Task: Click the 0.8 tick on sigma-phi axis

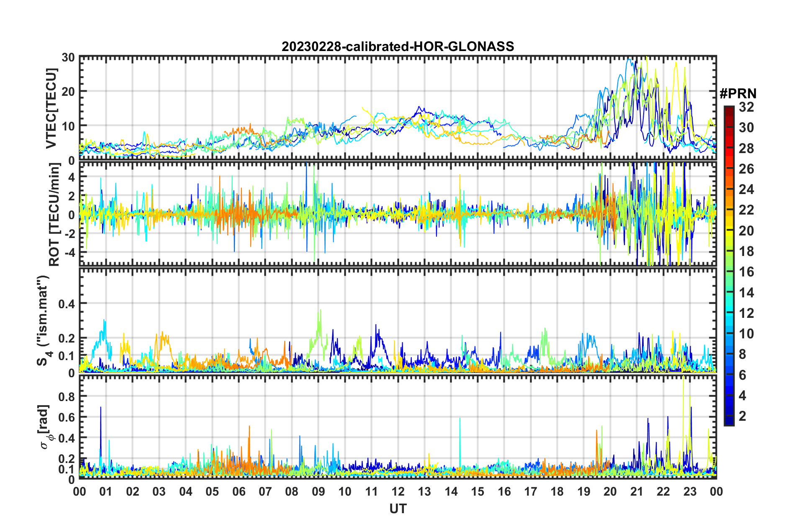Action: pyautogui.click(x=67, y=396)
